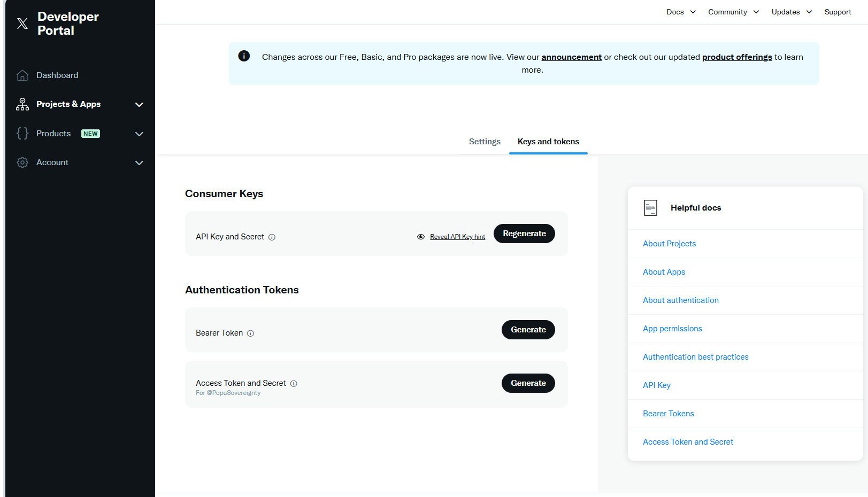Open Authentication best practices doc
Screen dimensions: 868x497
[695, 357]
